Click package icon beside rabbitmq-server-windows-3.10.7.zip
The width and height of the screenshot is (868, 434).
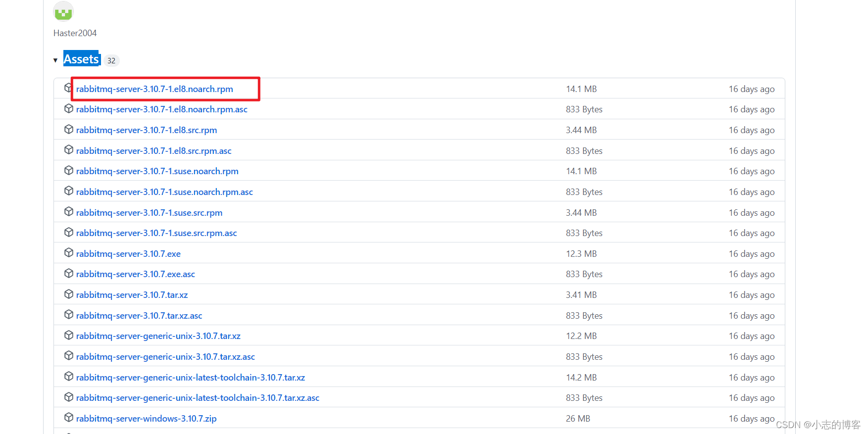coord(69,418)
